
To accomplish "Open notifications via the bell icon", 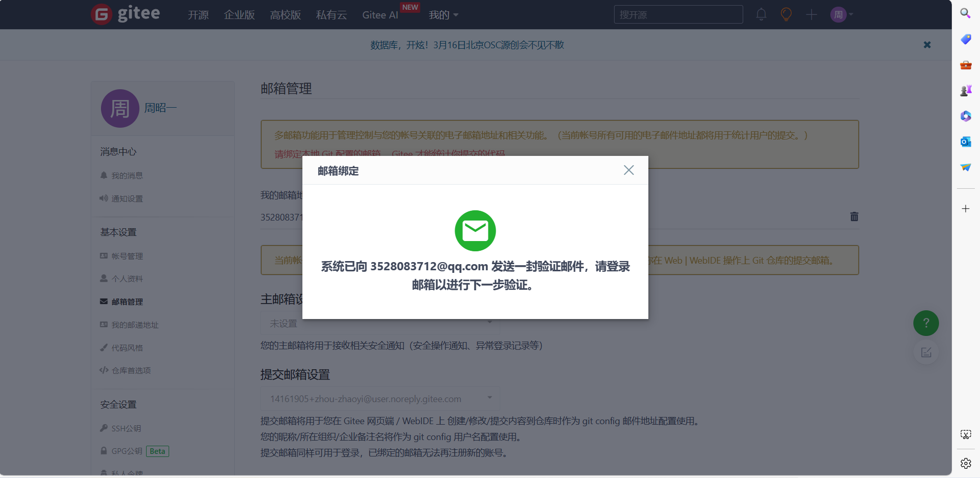I will [761, 14].
